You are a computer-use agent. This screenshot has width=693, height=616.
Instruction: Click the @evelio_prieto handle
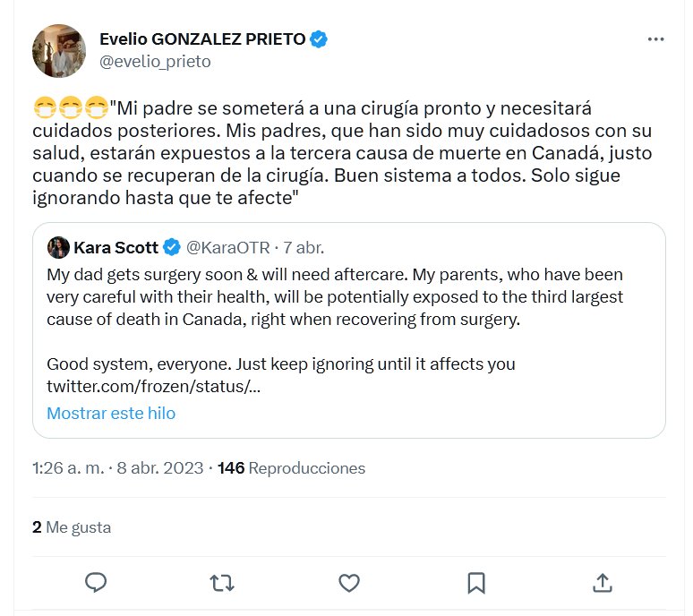click(155, 62)
